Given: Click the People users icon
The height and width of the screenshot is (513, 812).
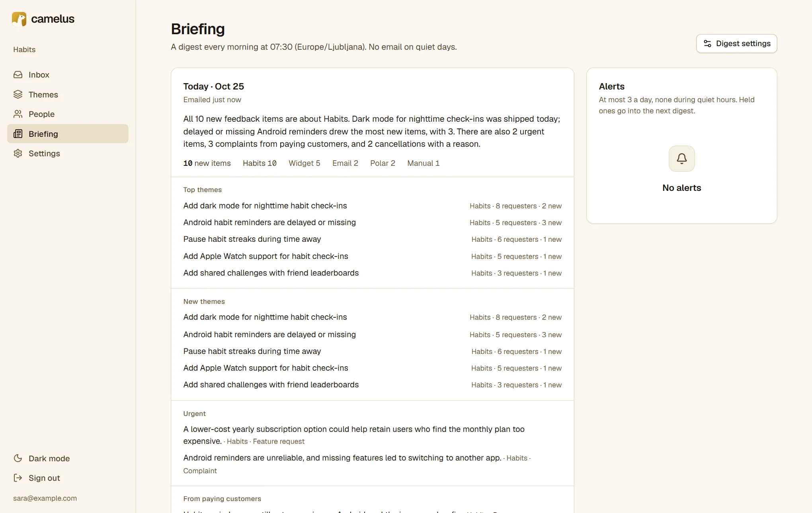Looking at the screenshot, I should click(18, 114).
